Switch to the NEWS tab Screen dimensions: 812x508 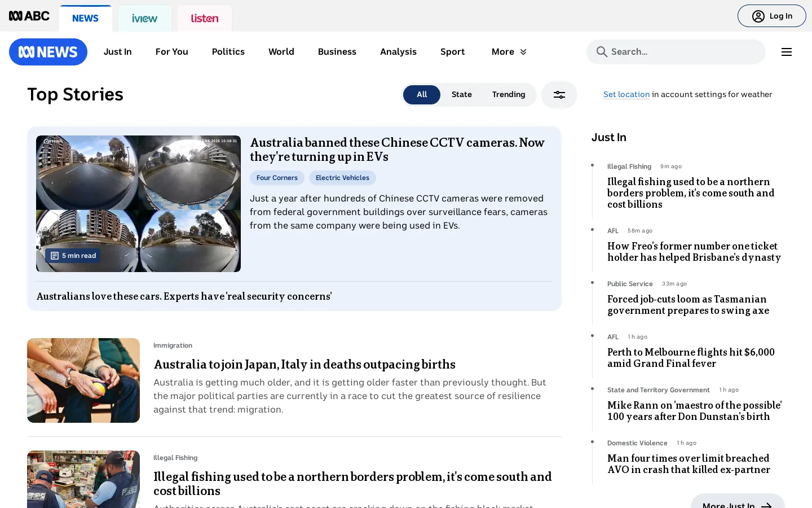tap(86, 18)
